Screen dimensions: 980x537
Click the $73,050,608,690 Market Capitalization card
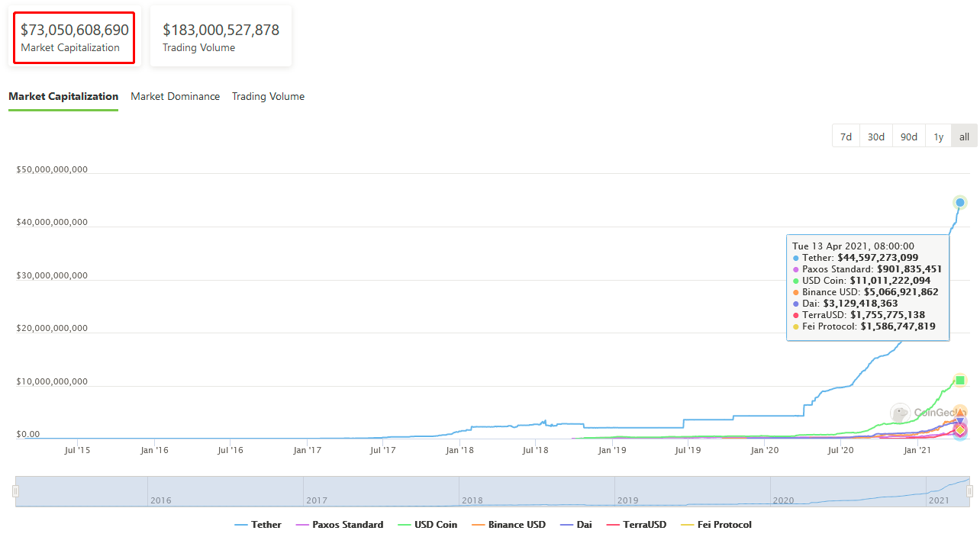[x=75, y=37]
